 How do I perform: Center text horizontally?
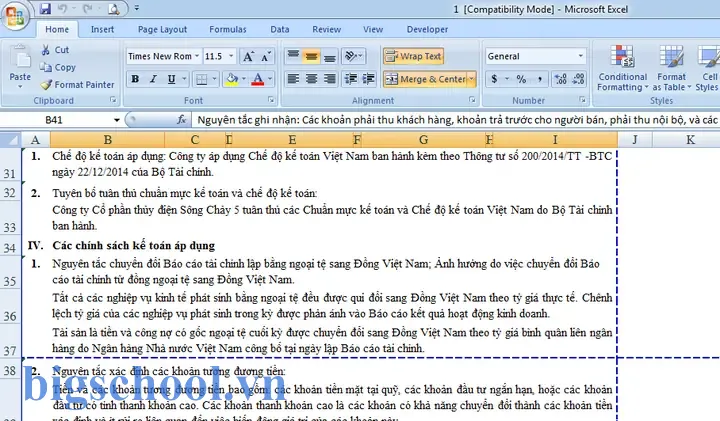pos(311,79)
